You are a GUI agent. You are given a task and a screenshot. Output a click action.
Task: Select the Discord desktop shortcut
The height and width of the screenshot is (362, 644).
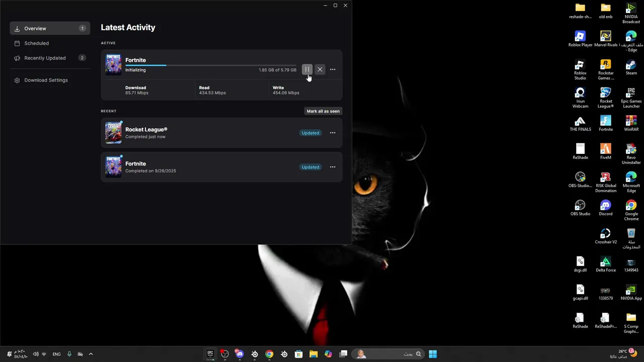click(606, 208)
